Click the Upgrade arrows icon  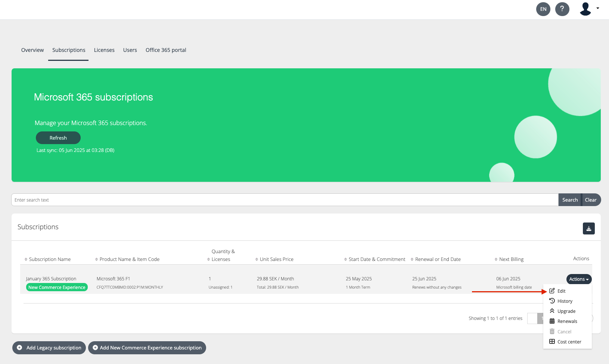coord(552,311)
